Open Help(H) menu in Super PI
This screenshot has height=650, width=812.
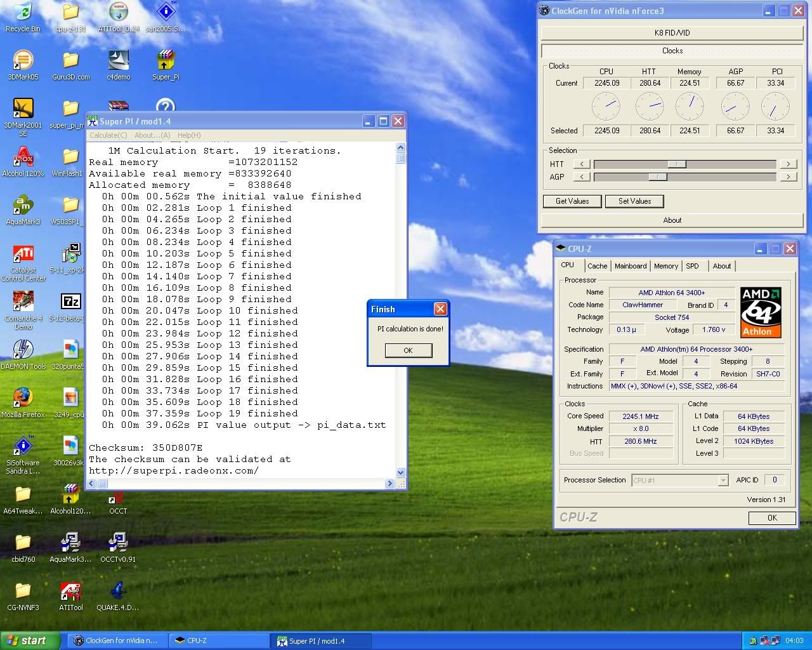(189, 135)
